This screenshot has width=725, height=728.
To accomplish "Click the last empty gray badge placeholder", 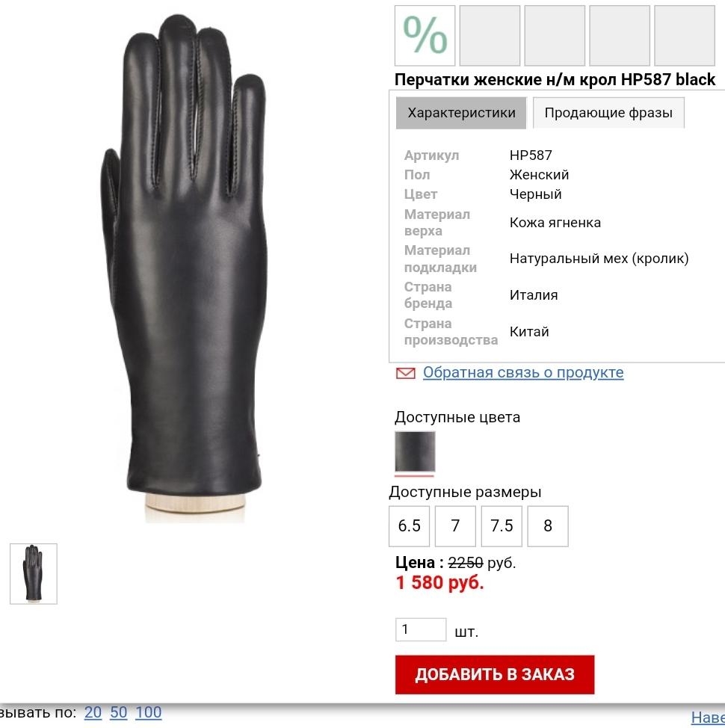I will 685,36.
